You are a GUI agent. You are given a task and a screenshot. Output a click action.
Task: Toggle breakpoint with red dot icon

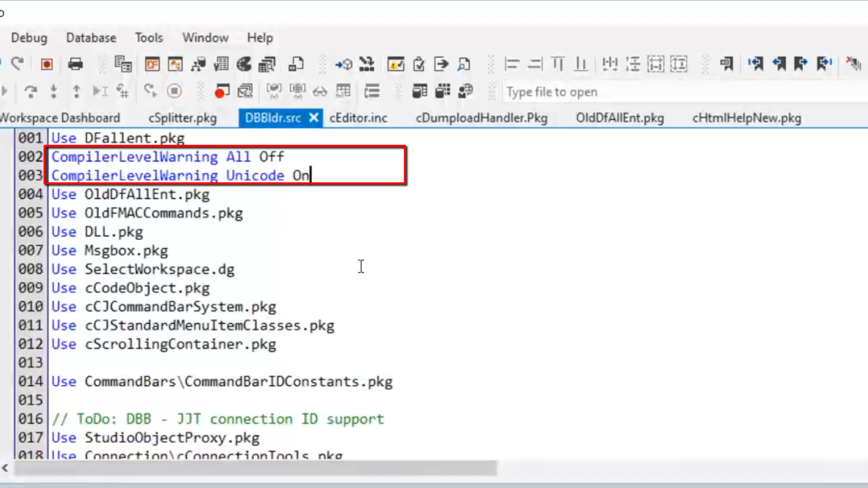click(222, 92)
